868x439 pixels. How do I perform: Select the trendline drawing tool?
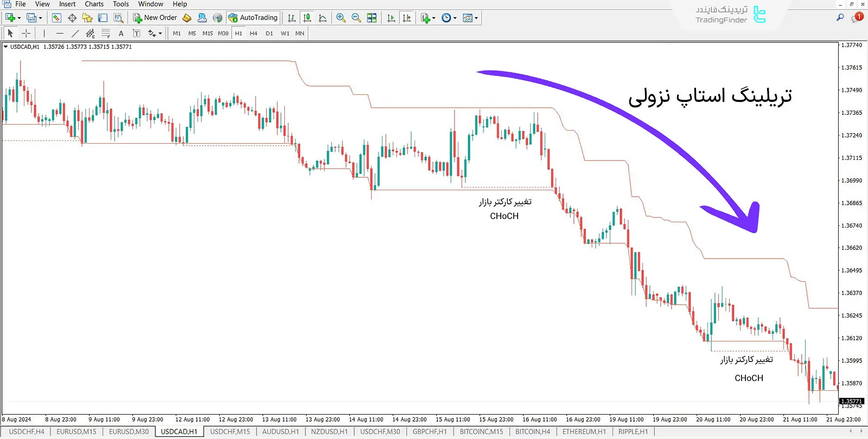click(x=75, y=34)
